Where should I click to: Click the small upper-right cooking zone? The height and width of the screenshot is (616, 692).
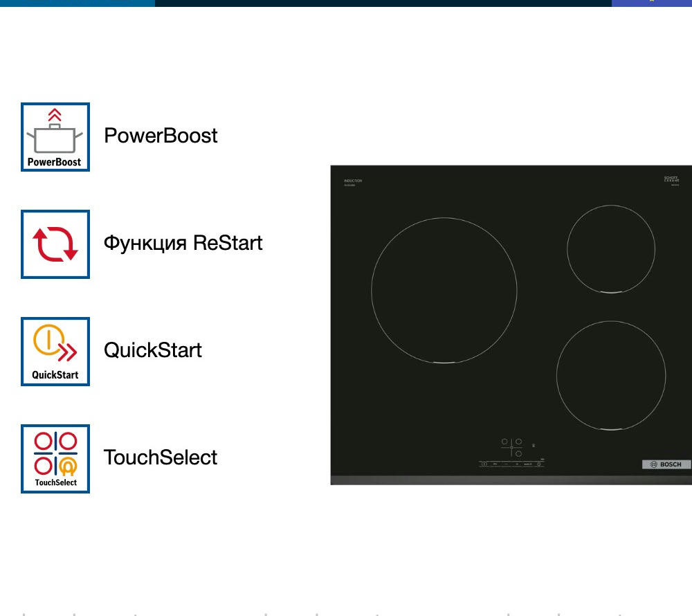click(610, 249)
